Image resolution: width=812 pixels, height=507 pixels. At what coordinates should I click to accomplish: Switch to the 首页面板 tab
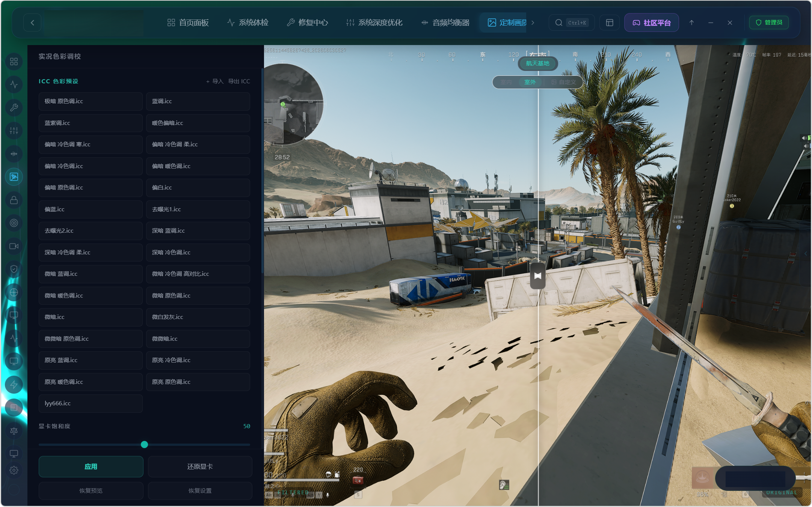pos(188,23)
